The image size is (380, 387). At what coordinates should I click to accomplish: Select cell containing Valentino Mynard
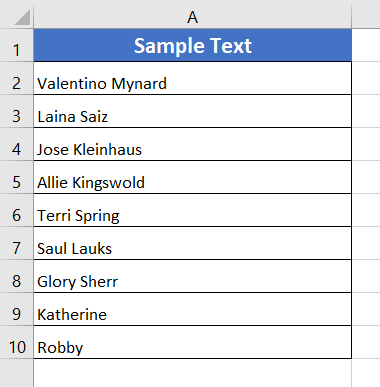(193, 78)
